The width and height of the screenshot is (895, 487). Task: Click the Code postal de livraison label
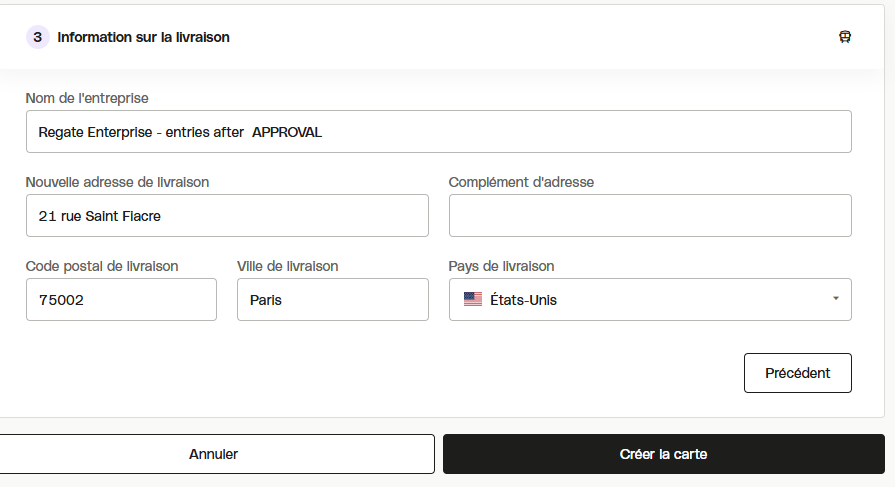(x=102, y=266)
